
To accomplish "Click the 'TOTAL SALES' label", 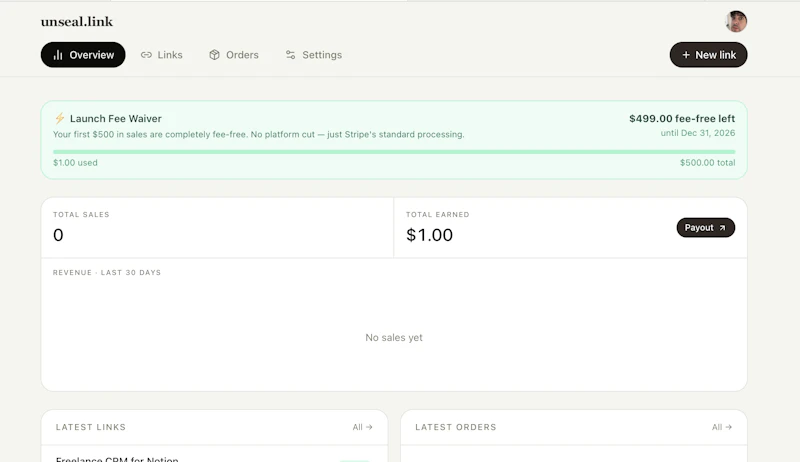I will click(x=81, y=215).
